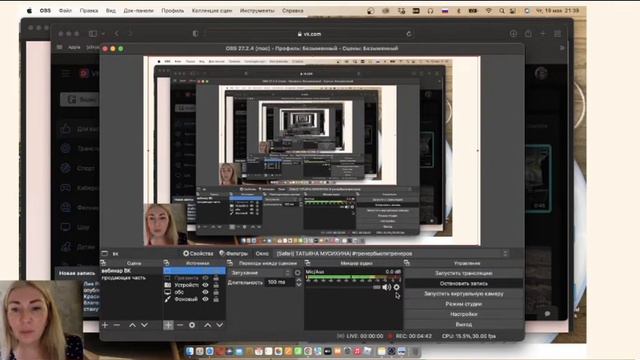The image size is (640, 360).
Task: Lock the Презентация source
Action: click(216, 278)
